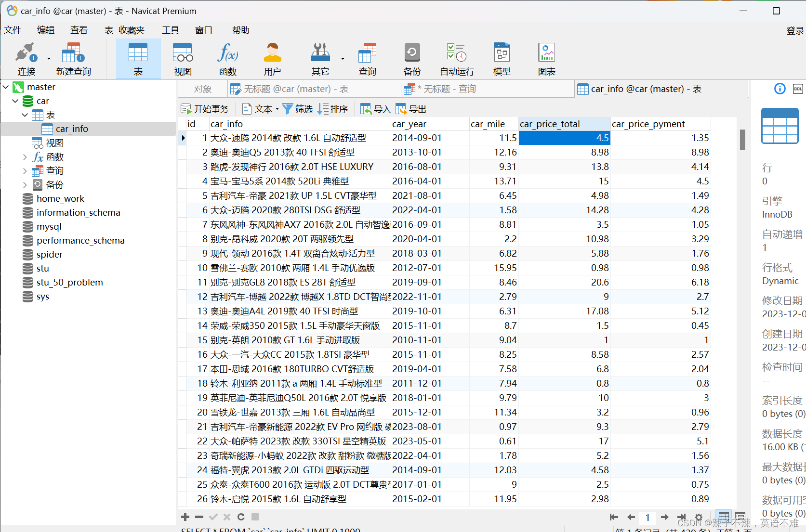Viewport: 806px width, 532px height.
Task: Open the Help (帮助) menu
Action: pyautogui.click(x=241, y=30)
